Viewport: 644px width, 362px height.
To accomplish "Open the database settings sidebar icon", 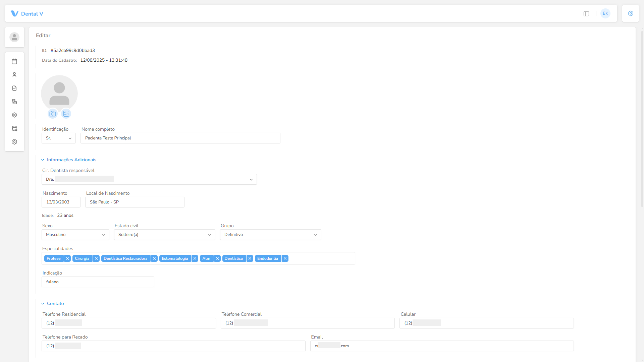I will coord(14,128).
